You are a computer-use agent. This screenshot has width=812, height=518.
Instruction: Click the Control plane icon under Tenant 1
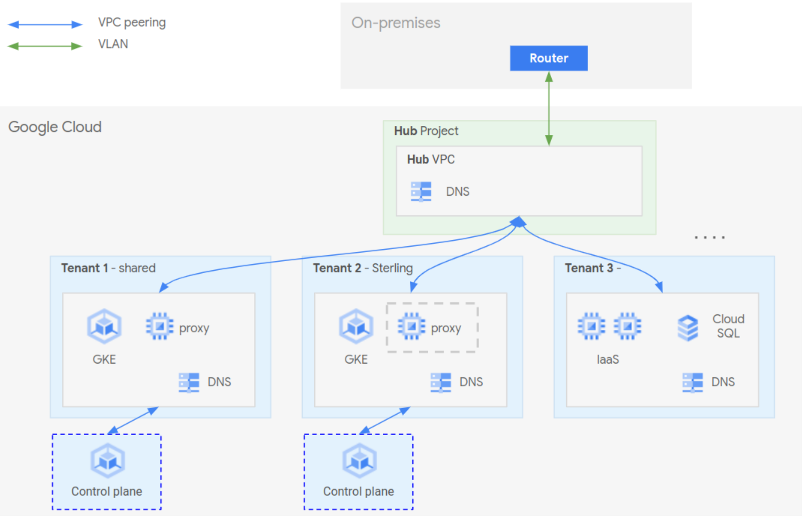(x=107, y=461)
